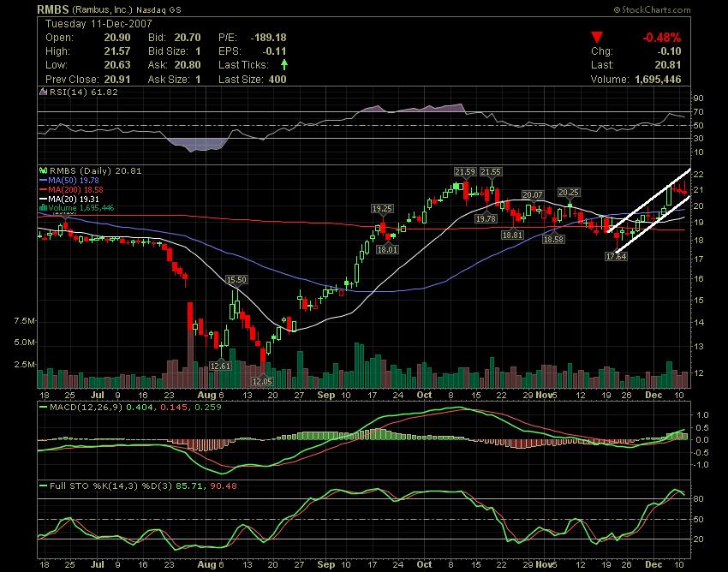Click the Sep label below the stochastic panel
This screenshot has height=572, width=728.
point(326,564)
